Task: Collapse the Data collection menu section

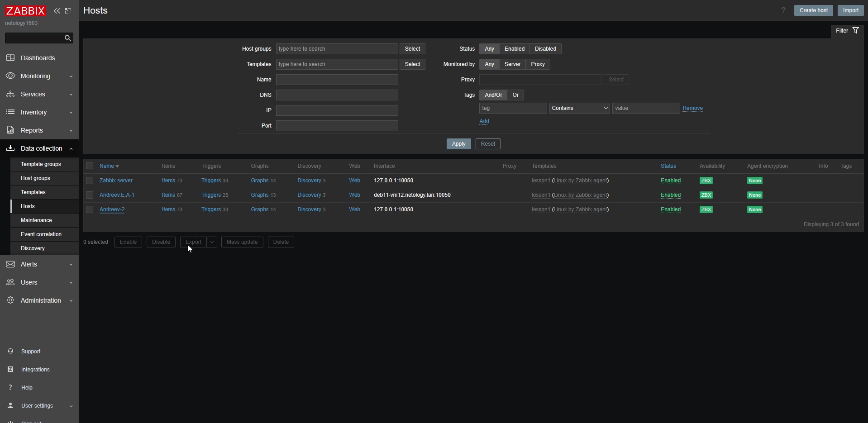Action: [71, 148]
